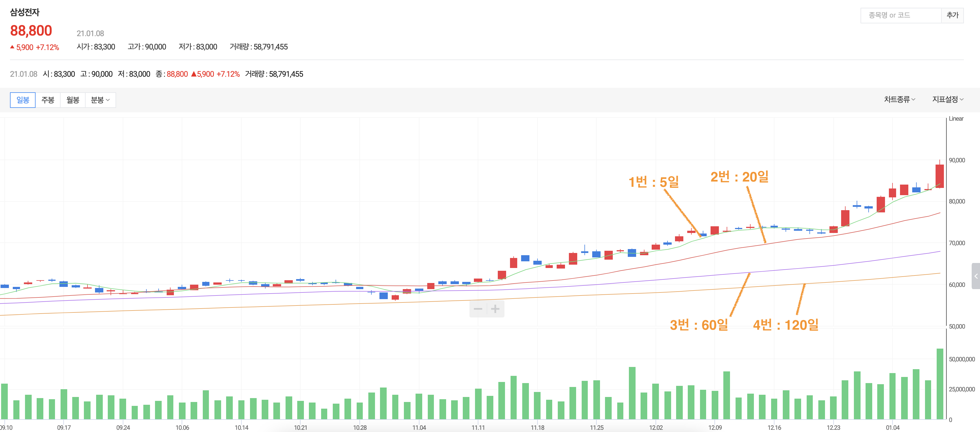Viewport: 980px width, 432px height.
Task: Click the 추가 add button
Action: tap(952, 15)
